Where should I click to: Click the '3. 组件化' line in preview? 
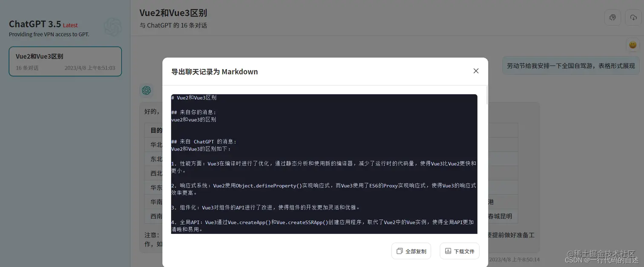pos(266,208)
